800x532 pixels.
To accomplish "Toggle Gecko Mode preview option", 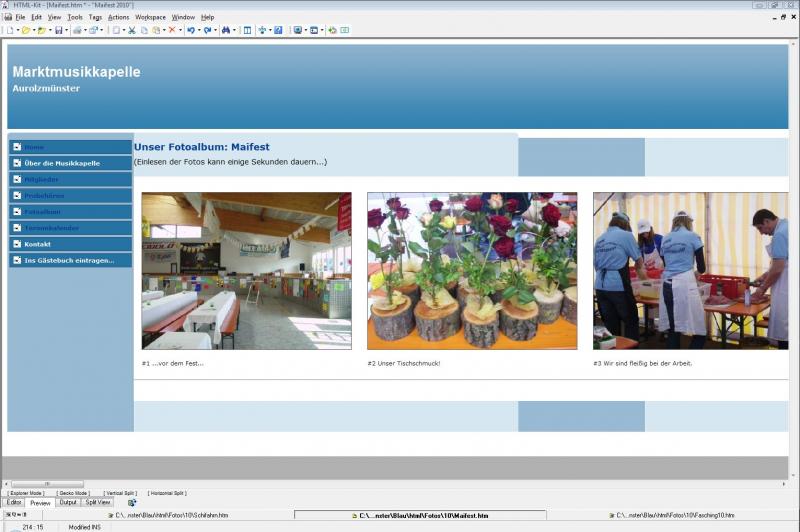I will coord(73,493).
